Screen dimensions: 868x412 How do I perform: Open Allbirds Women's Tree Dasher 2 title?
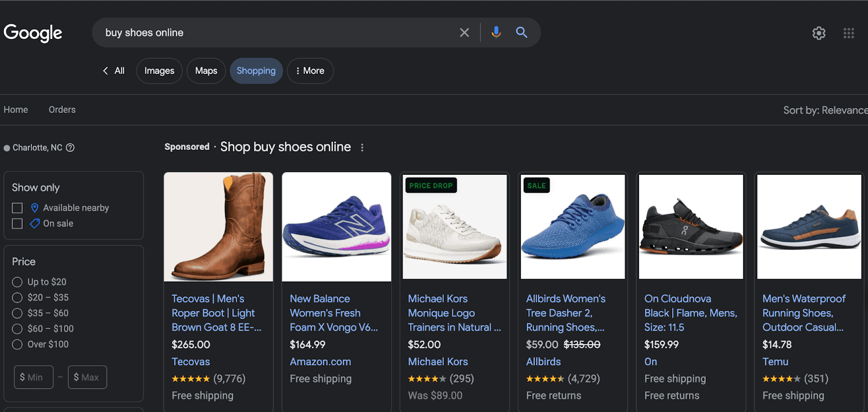pos(566,313)
